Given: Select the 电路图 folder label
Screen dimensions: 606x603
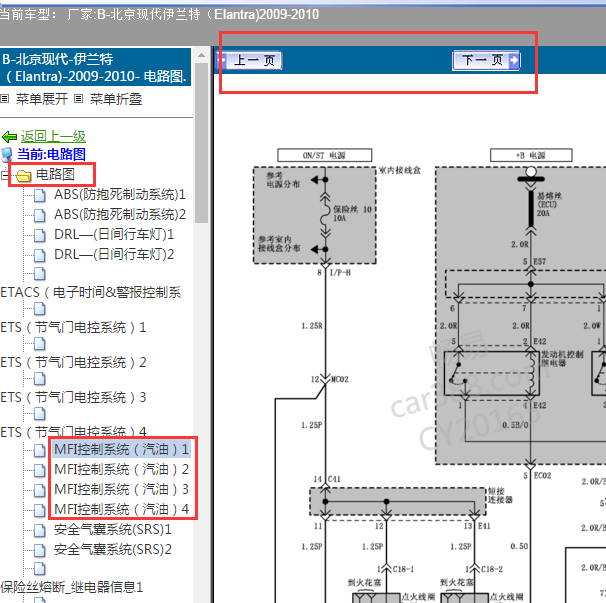Looking at the screenshot, I should coord(55,174).
